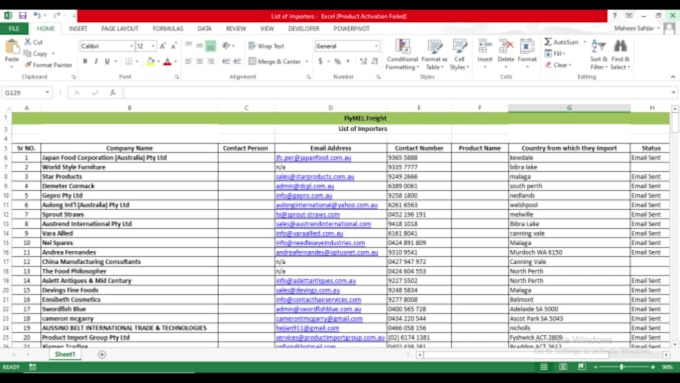Increase font size with grow icon
The width and height of the screenshot is (680, 383).
(163, 46)
